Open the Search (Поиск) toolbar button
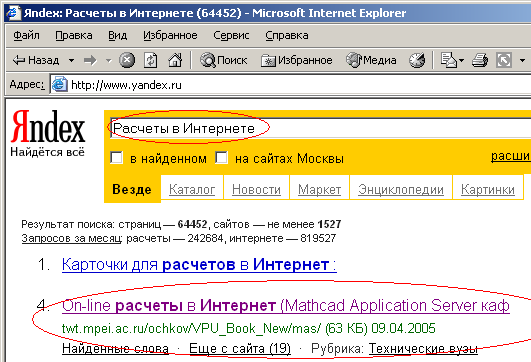The width and height of the screenshot is (531, 362). coord(223,60)
